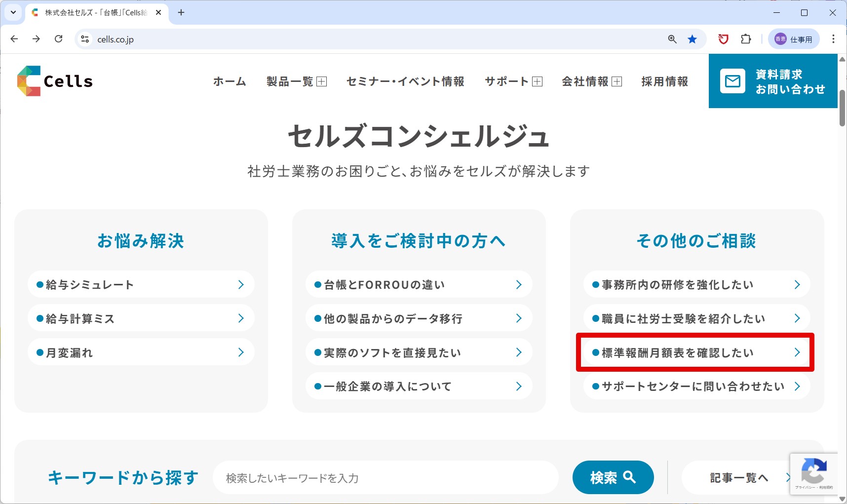Open セミナー・イベント情報 in the navigation
The width and height of the screenshot is (847, 504).
[x=405, y=81]
